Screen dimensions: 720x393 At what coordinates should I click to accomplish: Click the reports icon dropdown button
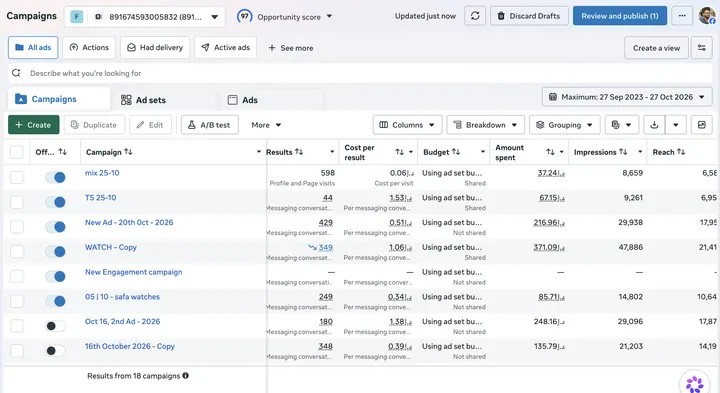click(x=621, y=125)
